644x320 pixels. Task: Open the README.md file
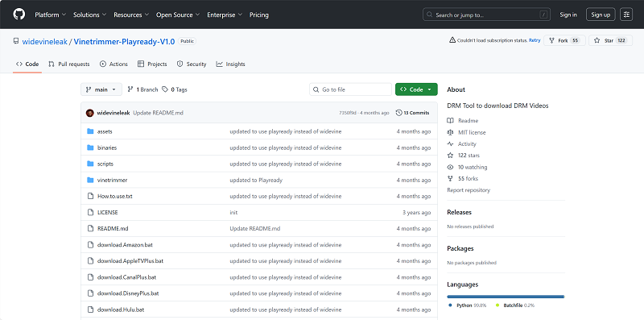[113, 228]
